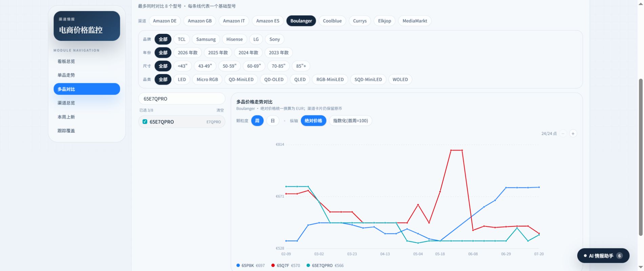Select the Hisense brand chip

pos(234,39)
